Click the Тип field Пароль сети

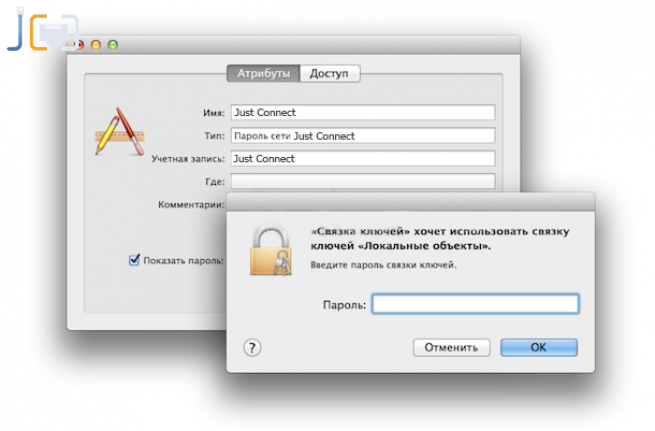(x=363, y=136)
